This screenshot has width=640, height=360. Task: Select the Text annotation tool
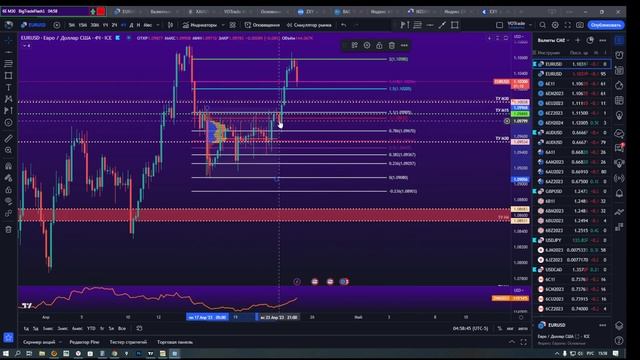click(8, 87)
